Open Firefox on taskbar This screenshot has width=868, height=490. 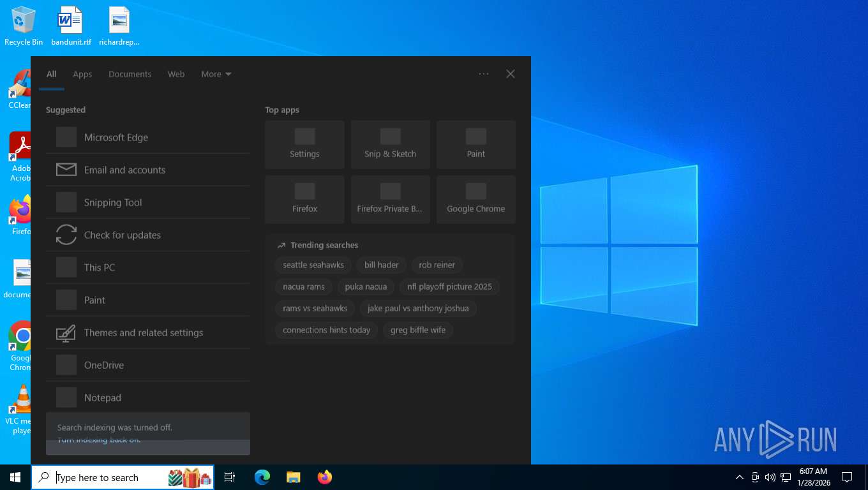[324, 477]
